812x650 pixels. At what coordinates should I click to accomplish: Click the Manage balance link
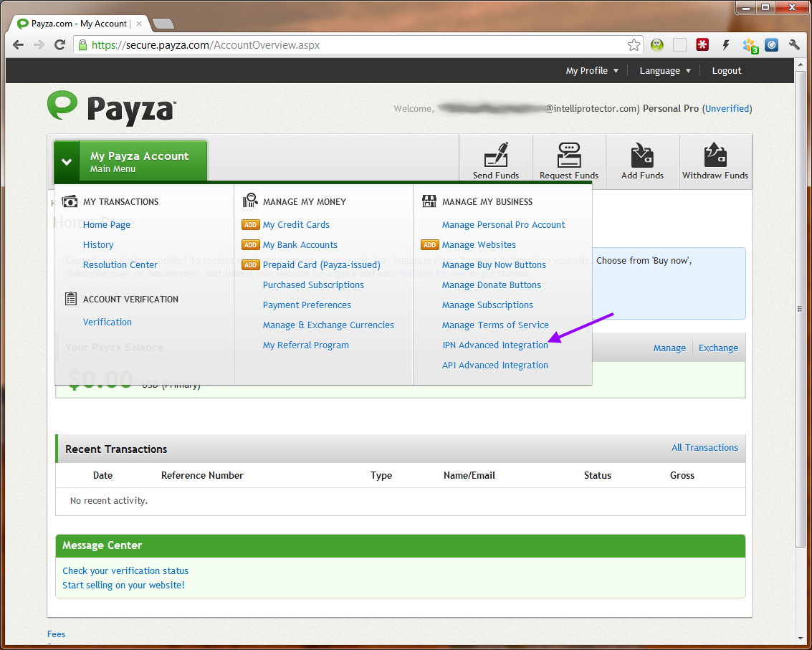click(669, 348)
